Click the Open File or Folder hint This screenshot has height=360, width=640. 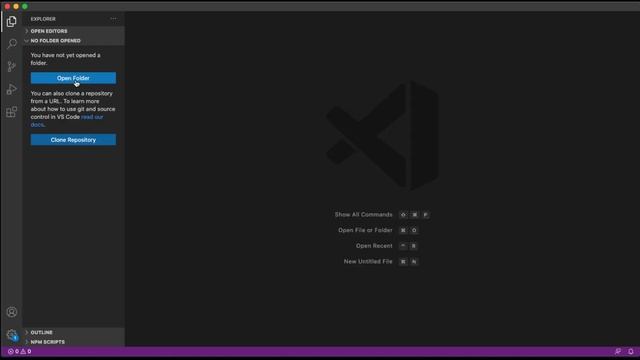point(378,230)
